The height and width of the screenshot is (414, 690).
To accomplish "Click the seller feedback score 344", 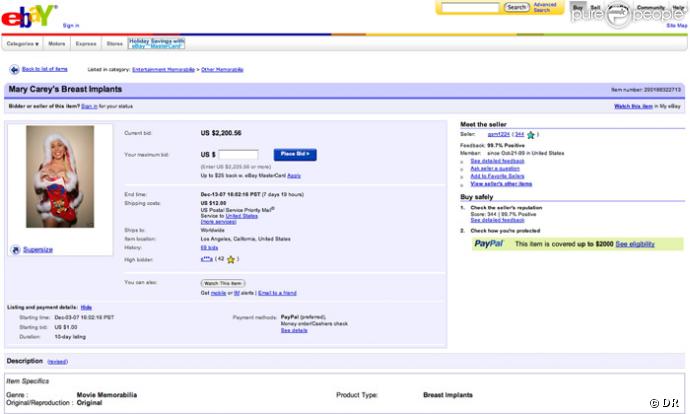I will pos(519,134).
